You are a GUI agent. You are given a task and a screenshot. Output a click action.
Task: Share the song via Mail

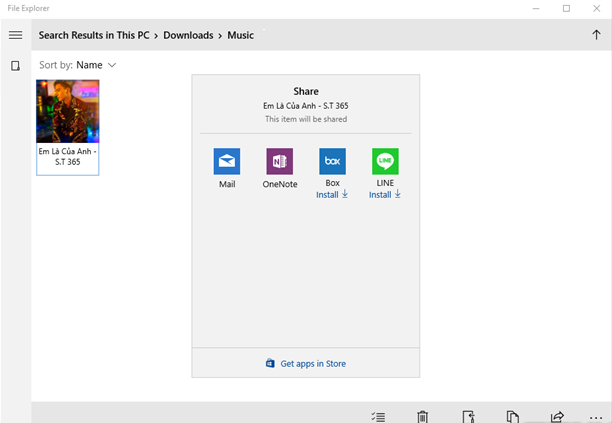[x=227, y=162]
